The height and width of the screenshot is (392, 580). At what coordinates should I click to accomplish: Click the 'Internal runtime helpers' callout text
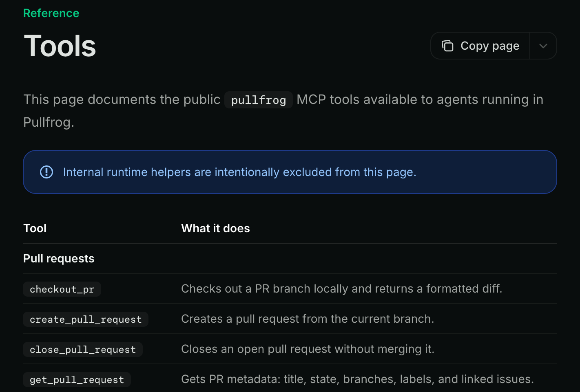(240, 172)
